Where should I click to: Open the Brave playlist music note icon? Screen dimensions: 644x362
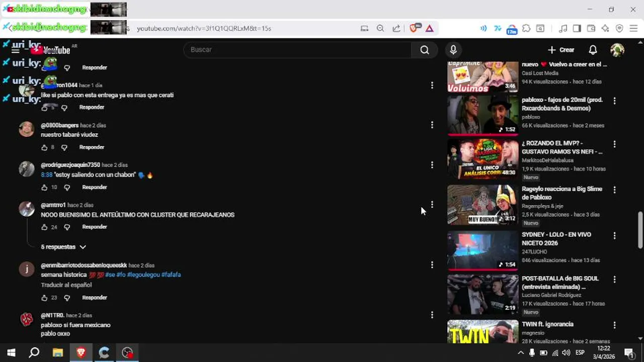[563, 28]
